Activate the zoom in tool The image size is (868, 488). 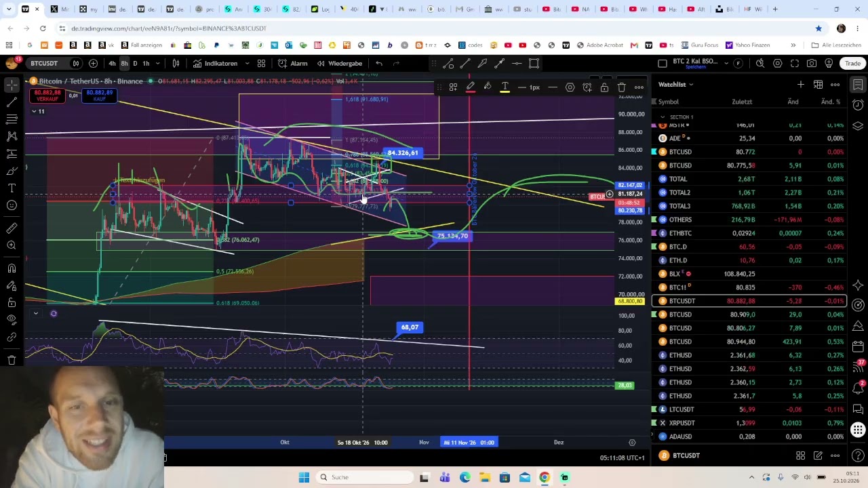[x=12, y=245]
